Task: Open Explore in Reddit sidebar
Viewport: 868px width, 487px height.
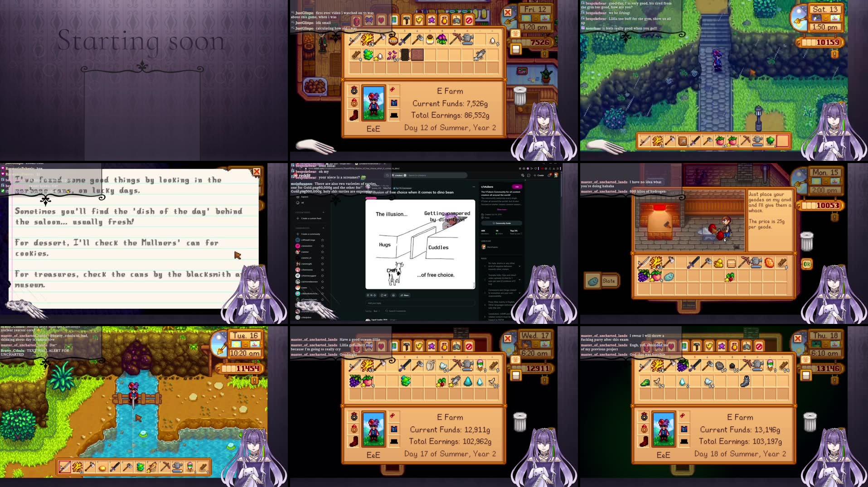Action: (x=302, y=197)
